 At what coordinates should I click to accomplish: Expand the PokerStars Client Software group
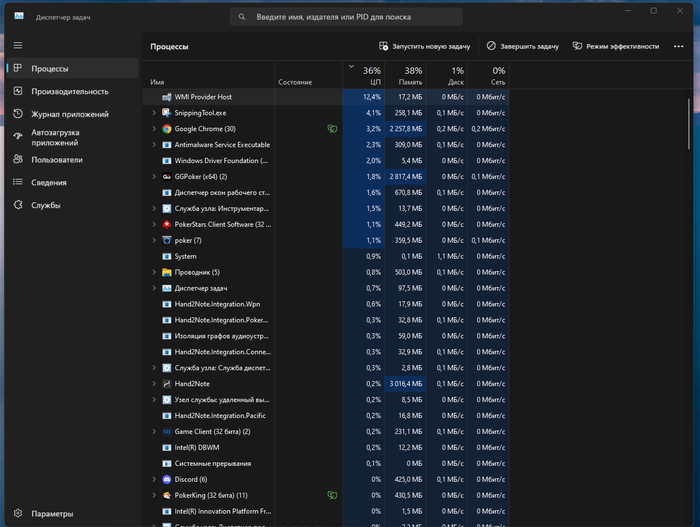click(x=154, y=225)
